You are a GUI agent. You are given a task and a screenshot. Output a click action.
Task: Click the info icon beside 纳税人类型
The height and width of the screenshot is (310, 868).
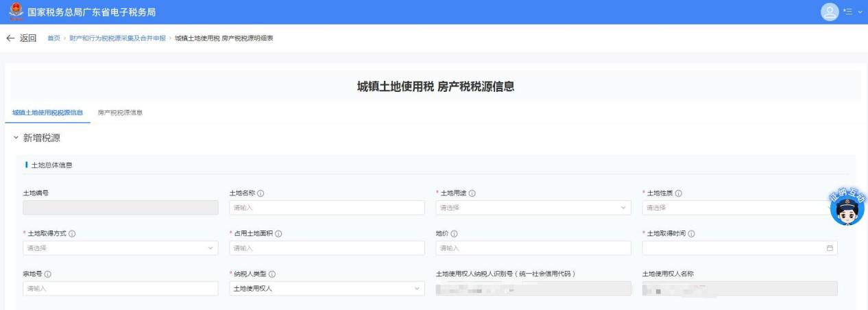coord(272,274)
